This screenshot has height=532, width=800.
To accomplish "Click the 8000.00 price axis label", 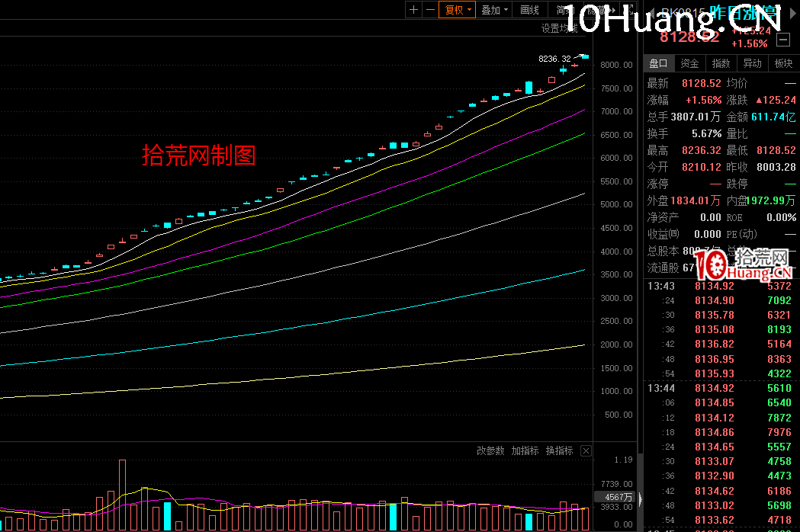I will pos(616,65).
